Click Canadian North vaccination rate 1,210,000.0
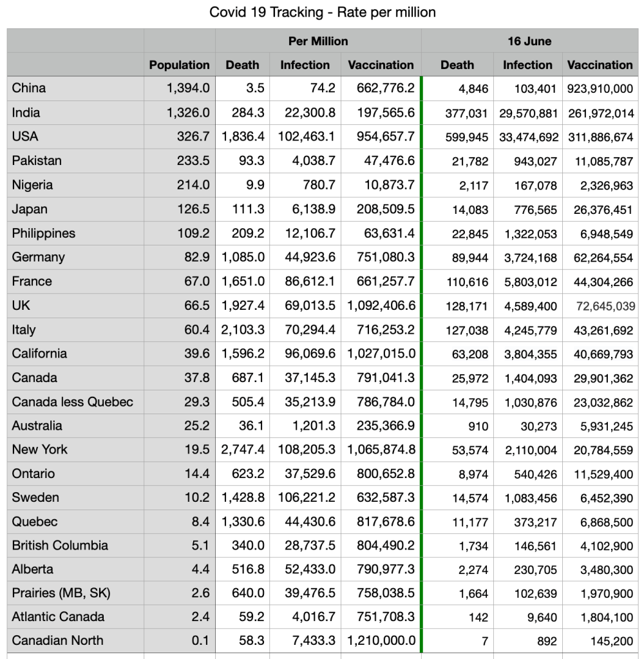Screen dimensions: 644x659 coord(381,641)
